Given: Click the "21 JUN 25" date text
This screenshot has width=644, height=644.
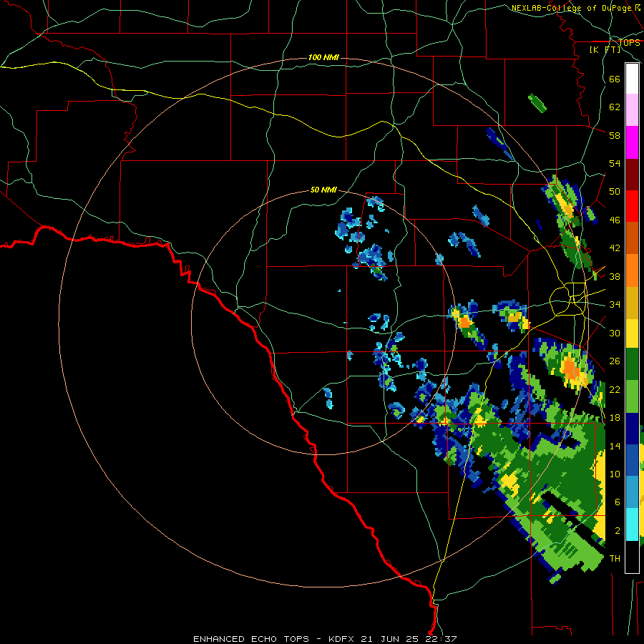Looking at the screenshot, I should [390, 639].
